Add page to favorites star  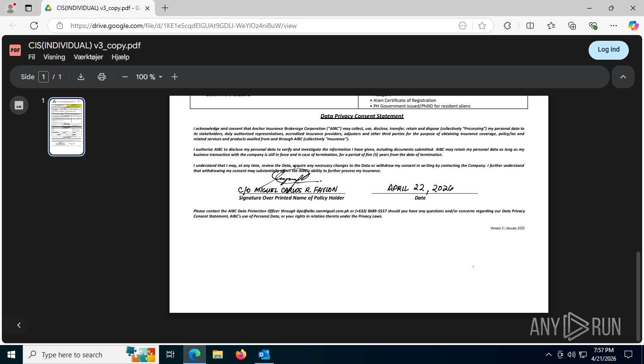(482, 26)
